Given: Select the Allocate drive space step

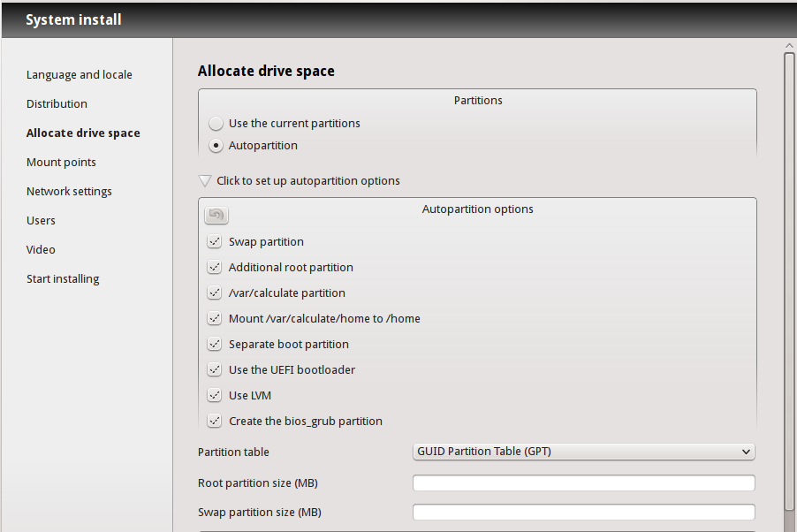Looking at the screenshot, I should [83, 133].
